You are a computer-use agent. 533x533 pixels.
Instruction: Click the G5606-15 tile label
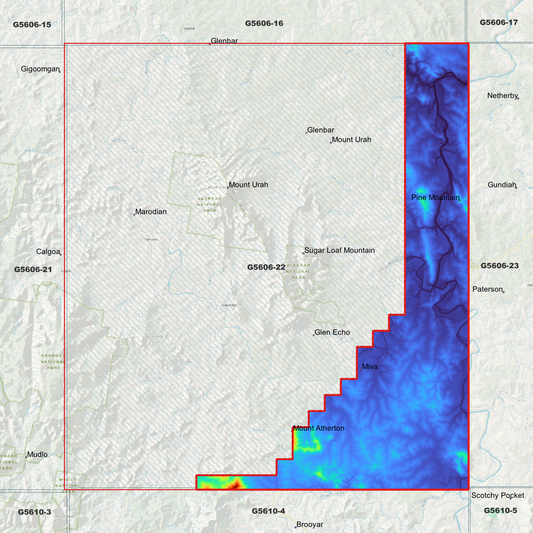pyautogui.click(x=32, y=24)
